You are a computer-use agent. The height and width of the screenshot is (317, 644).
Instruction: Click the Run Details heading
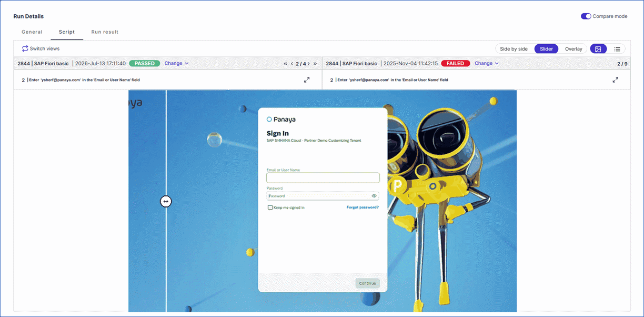28,16
